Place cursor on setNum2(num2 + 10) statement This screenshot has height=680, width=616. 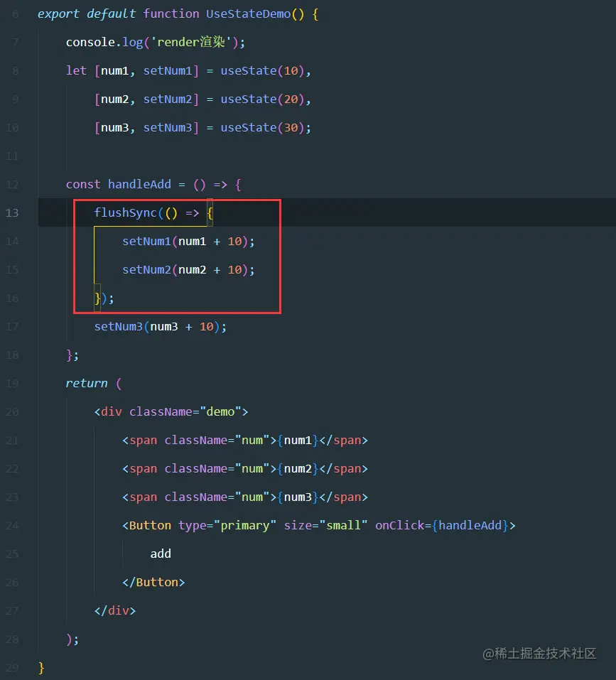tap(188, 270)
